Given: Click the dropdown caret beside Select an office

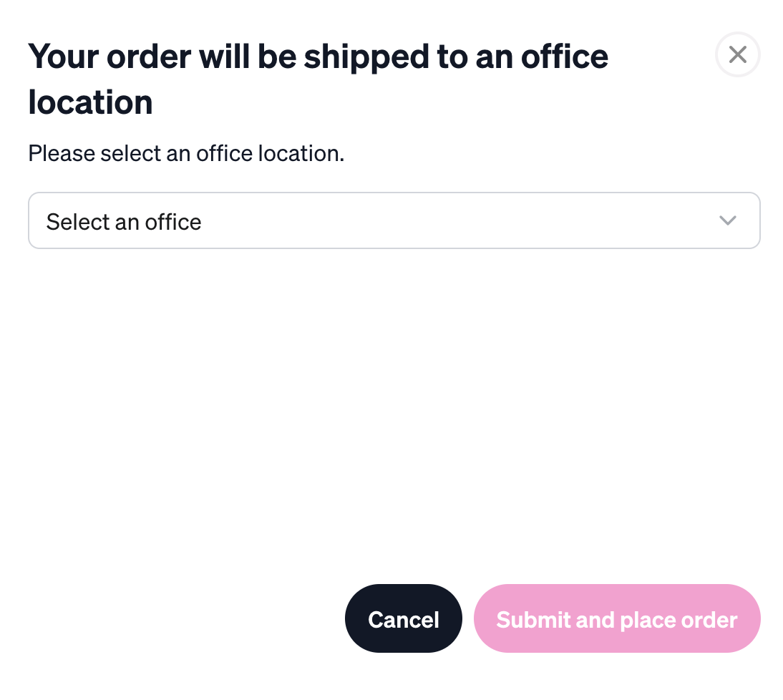Looking at the screenshot, I should point(728,220).
